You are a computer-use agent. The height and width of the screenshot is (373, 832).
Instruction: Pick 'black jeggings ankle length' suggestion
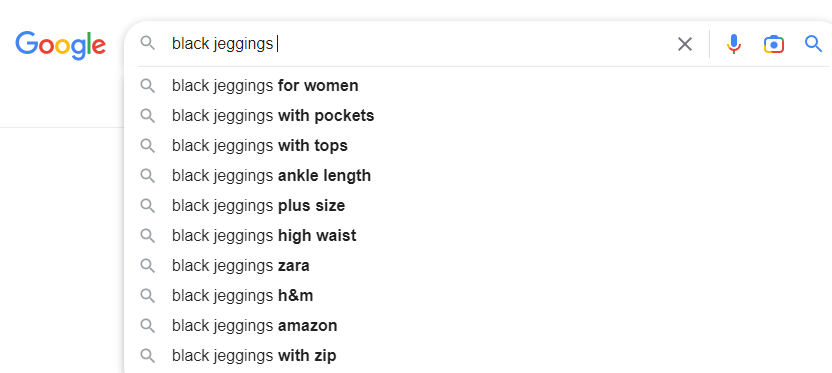click(x=478, y=176)
